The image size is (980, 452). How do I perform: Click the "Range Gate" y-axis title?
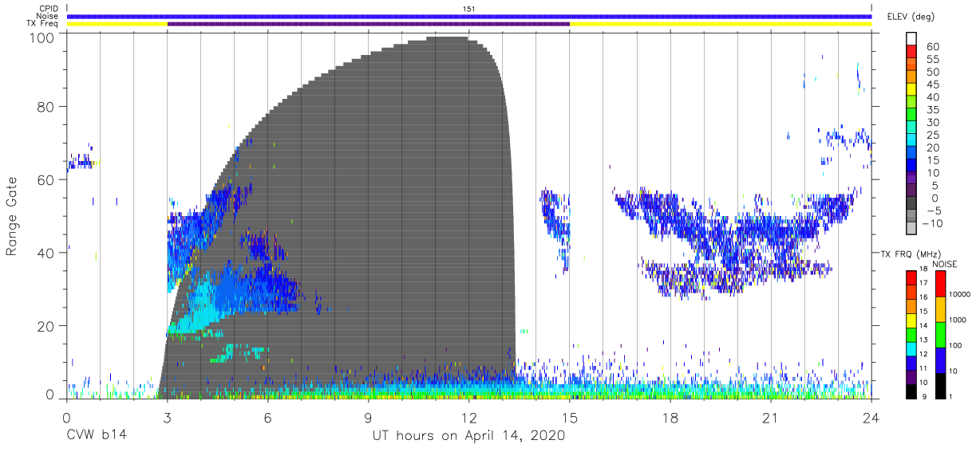click(x=12, y=216)
